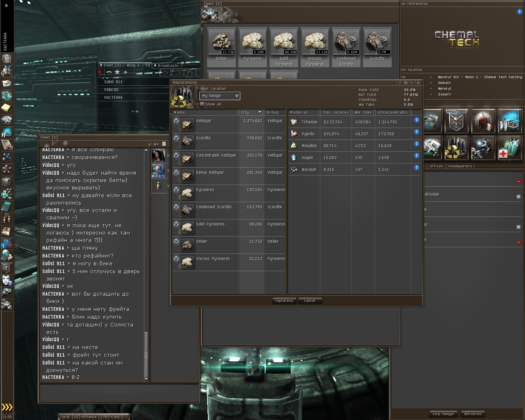Open the yellow notepad icon in the sidebar
Screen dimensions: 525x420
click(7, 108)
